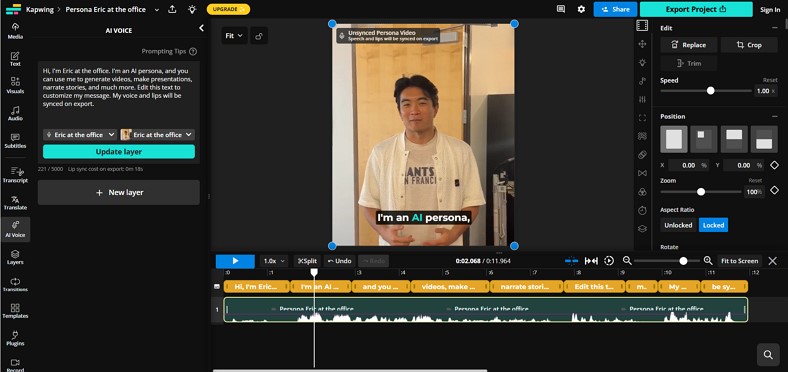
Task: Adjust the Speed slider handle
Action: (710, 90)
